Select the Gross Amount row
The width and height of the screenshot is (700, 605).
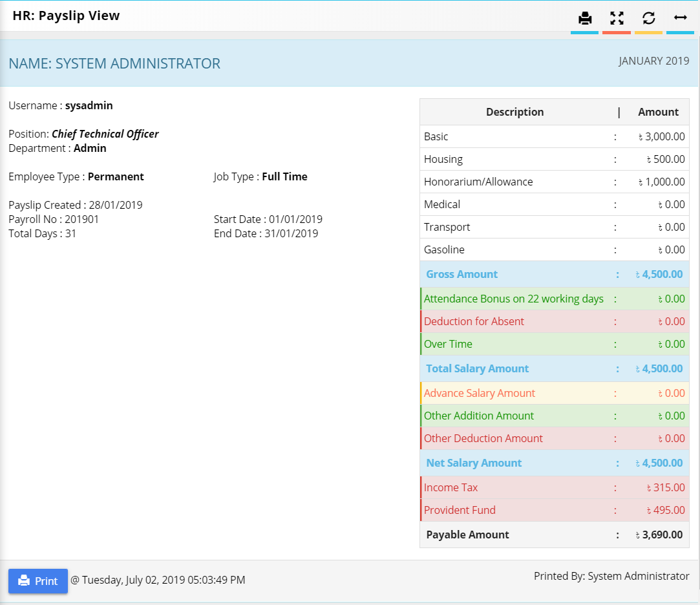[x=555, y=274]
